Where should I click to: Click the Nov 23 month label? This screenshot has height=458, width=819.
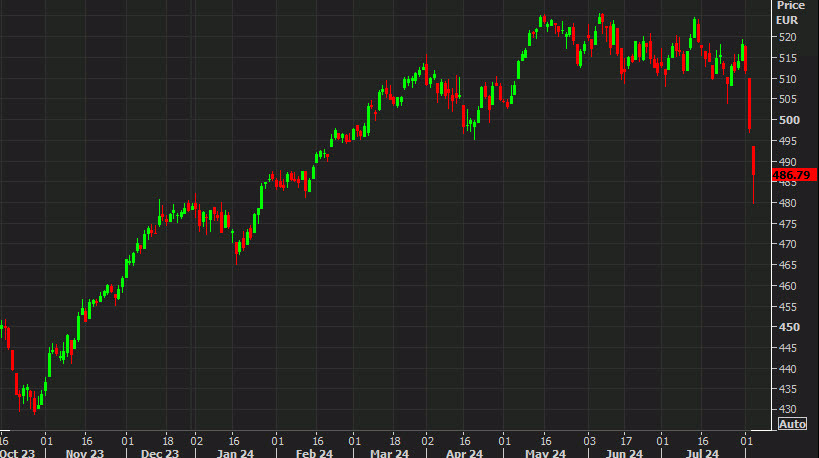pyautogui.click(x=85, y=453)
